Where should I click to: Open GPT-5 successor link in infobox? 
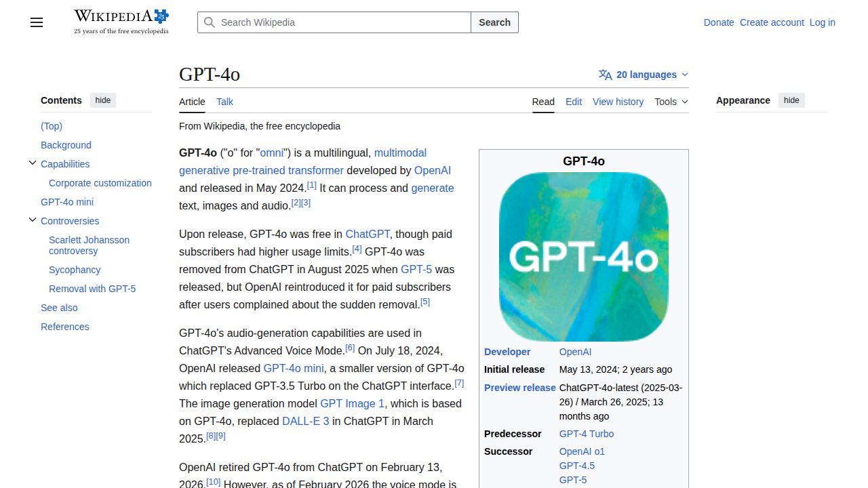pyautogui.click(x=573, y=480)
